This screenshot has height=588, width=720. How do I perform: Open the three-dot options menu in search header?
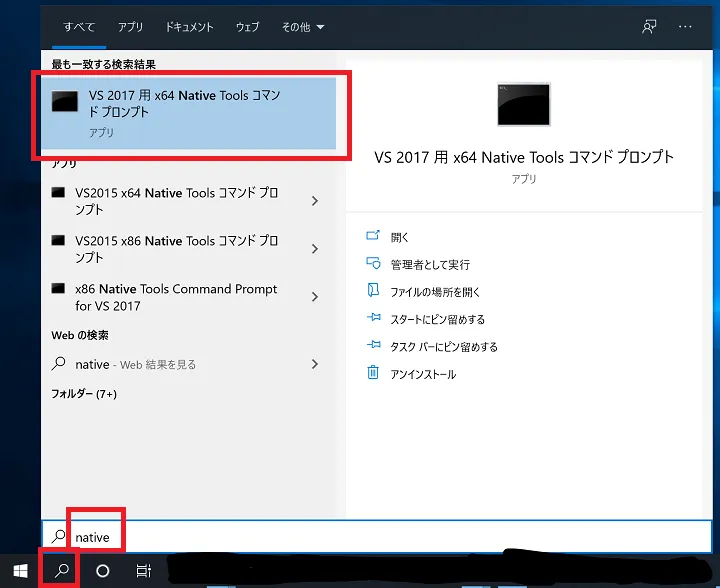685,27
